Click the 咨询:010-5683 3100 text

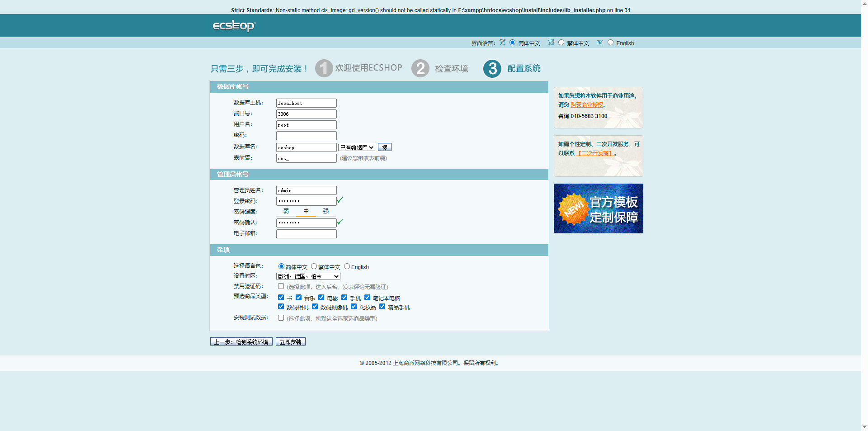point(582,116)
